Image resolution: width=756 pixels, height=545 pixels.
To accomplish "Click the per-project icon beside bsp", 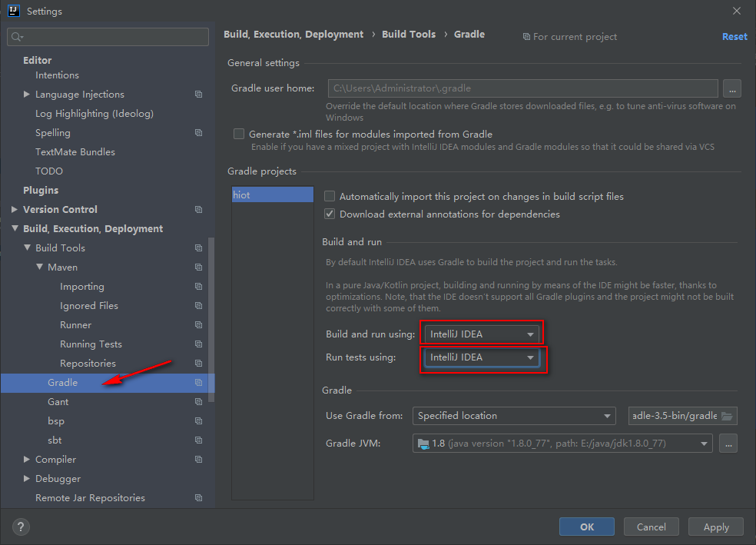I will point(199,421).
